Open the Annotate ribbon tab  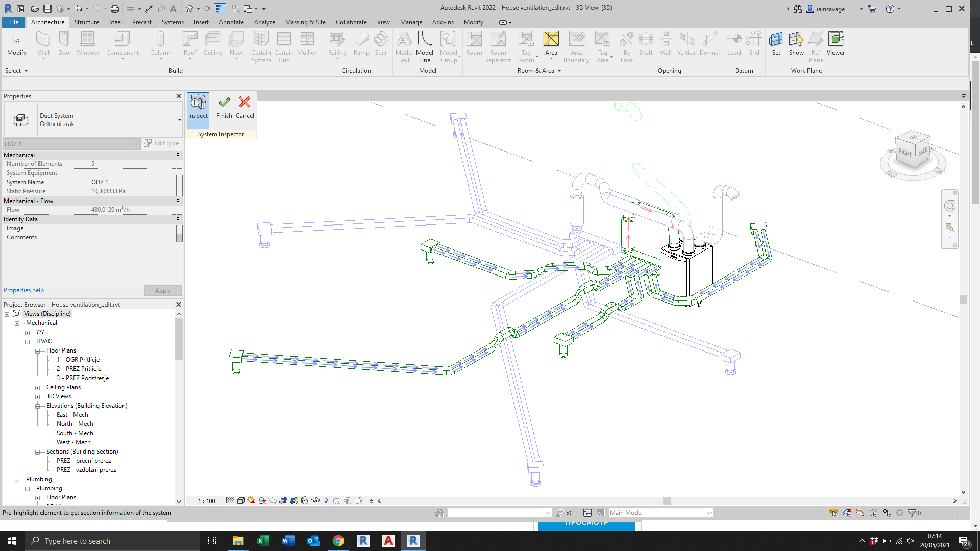(x=231, y=22)
